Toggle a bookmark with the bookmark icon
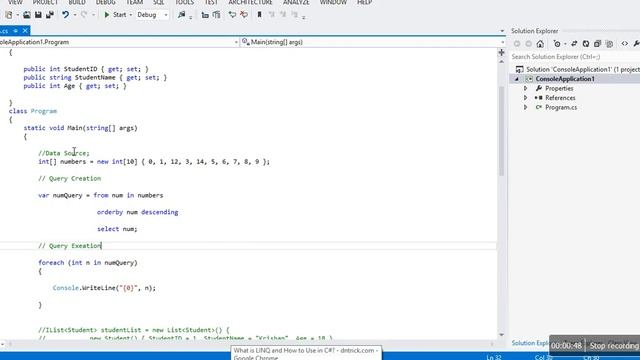 point(259,15)
